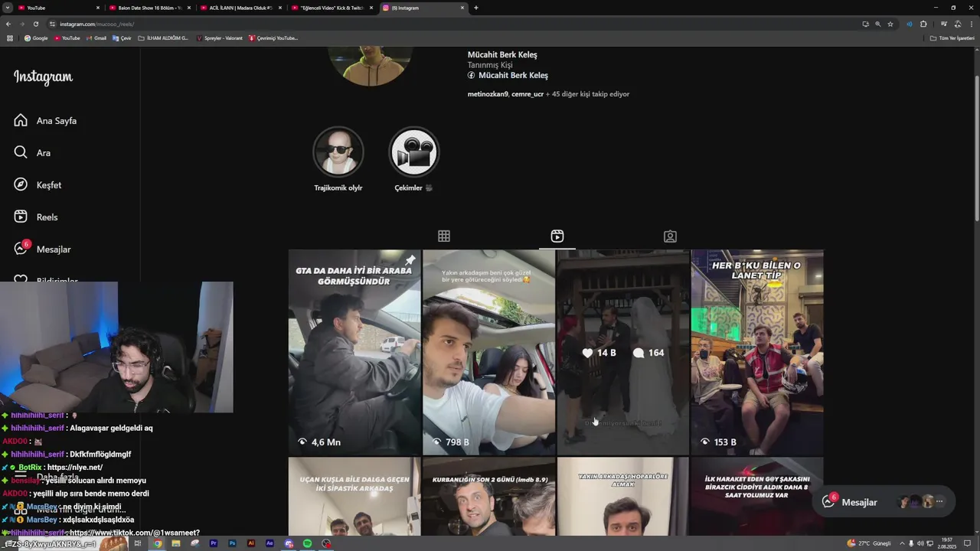Bookmark this page with the star icon
The image size is (980, 551).
[x=890, y=24]
